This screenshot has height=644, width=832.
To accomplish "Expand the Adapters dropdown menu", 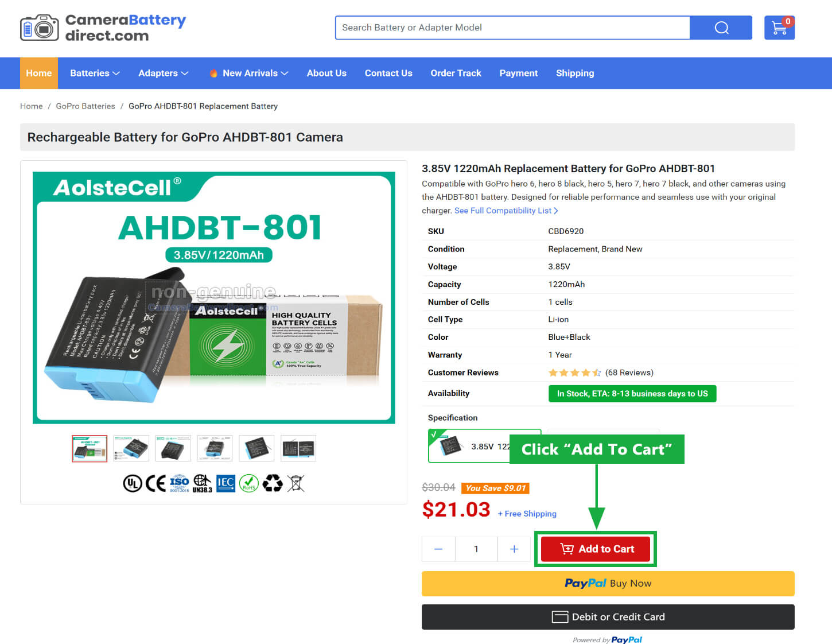I will pos(163,73).
